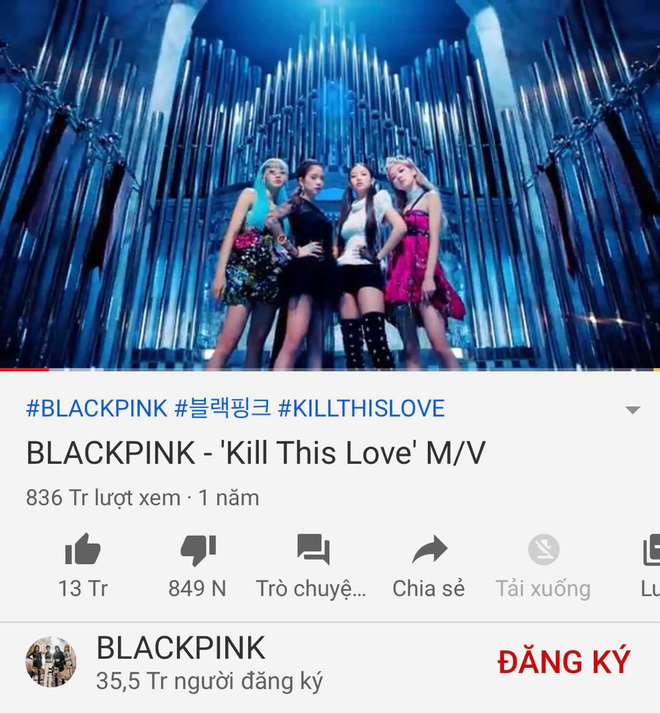Tap the save to playlist icon
The width and height of the screenshot is (660, 714).
click(652, 550)
